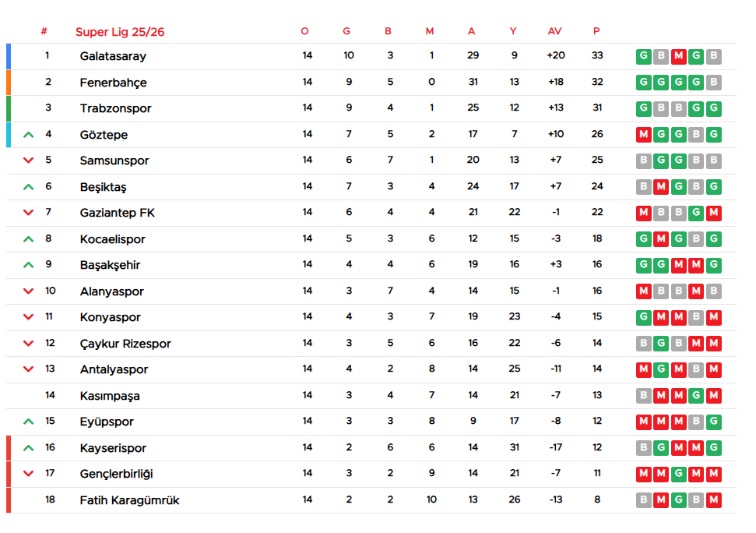756x533 pixels.
Task: Click the orange position bar beside Fenerbahçe
Action: pos(9,83)
